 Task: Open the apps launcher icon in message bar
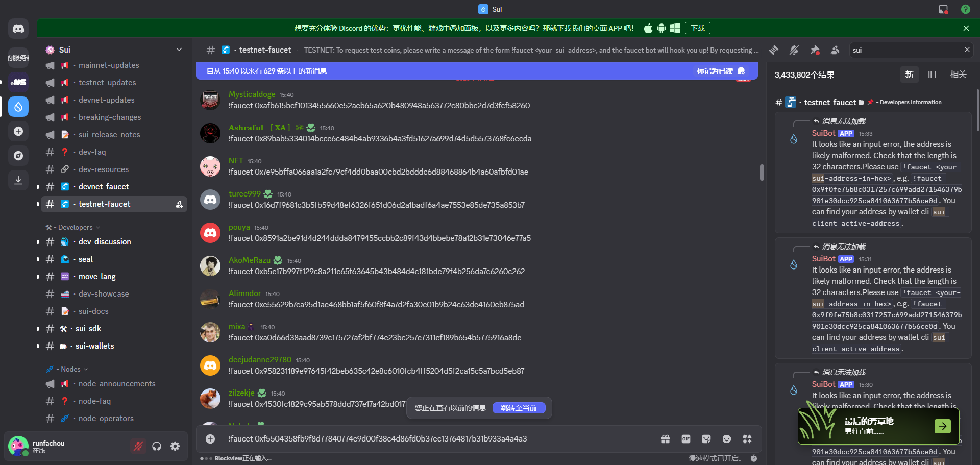[747, 439]
